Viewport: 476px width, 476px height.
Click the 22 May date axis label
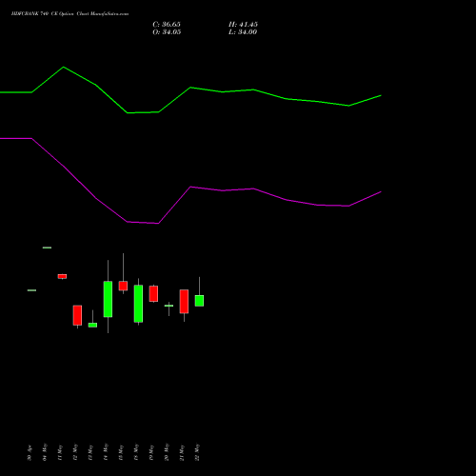pyautogui.click(x=197, y=452)
